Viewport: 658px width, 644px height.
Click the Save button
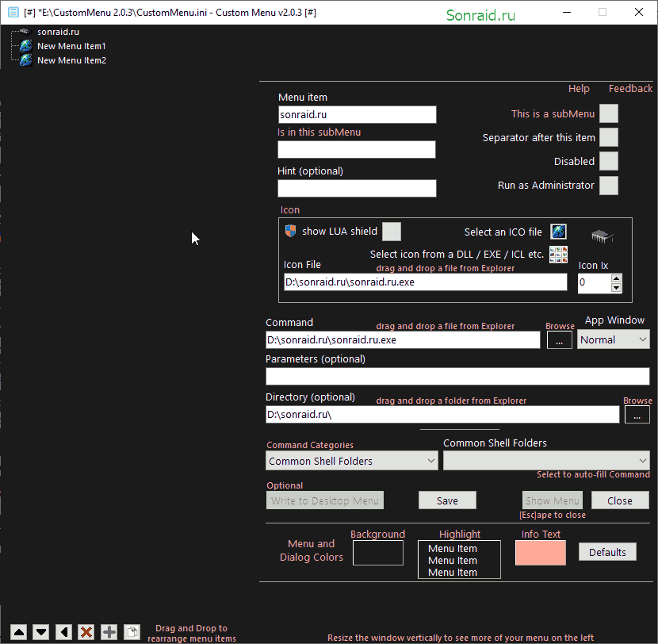pos(447,500)
